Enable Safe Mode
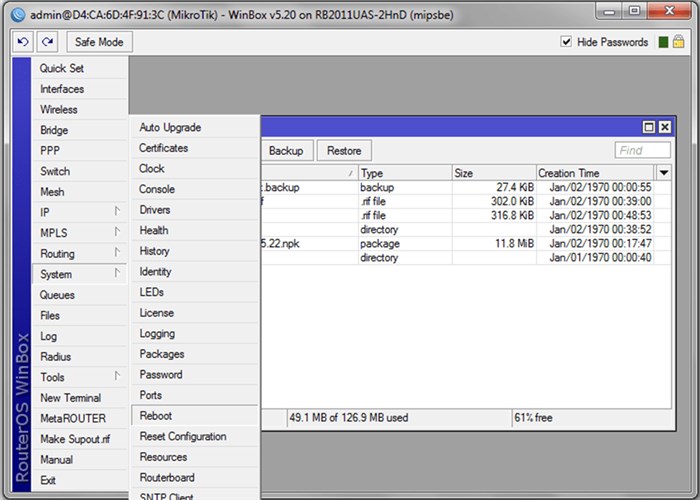The height and width of the screenshot is (500, 700). click(x=100, y=42)
